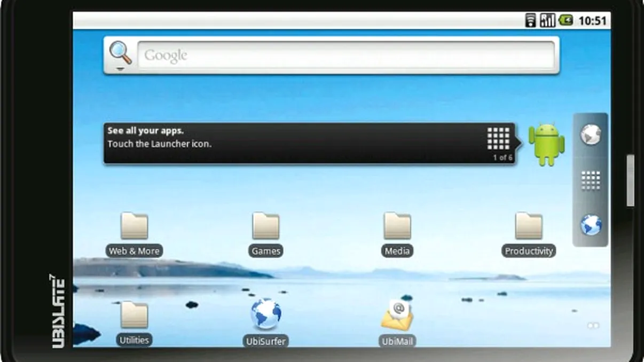Click inside the Google search field
644x362 pixels.
[x=345, y=56]
